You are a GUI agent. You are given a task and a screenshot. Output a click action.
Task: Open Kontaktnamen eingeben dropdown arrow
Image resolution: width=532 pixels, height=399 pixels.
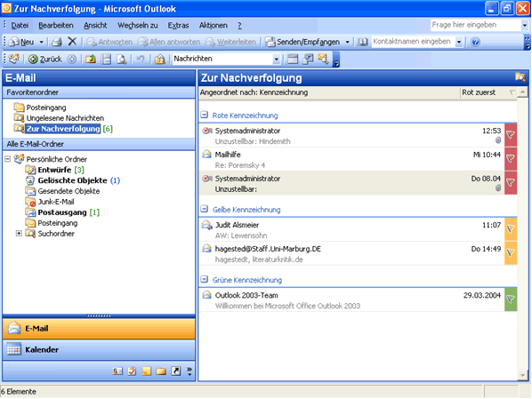(x=459, y=42)
